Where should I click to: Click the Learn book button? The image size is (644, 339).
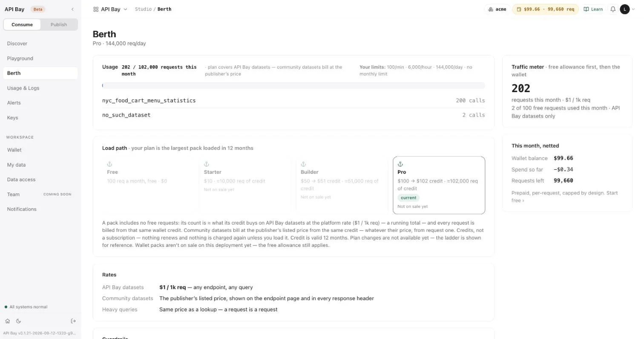click(x=593, y=9)
